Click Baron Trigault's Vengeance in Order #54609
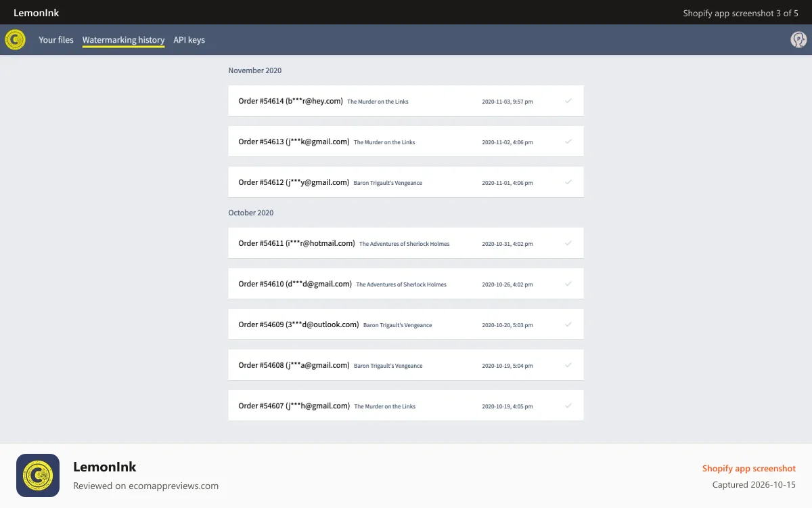This screenshot has height=508, width=812. click(397, 325)
